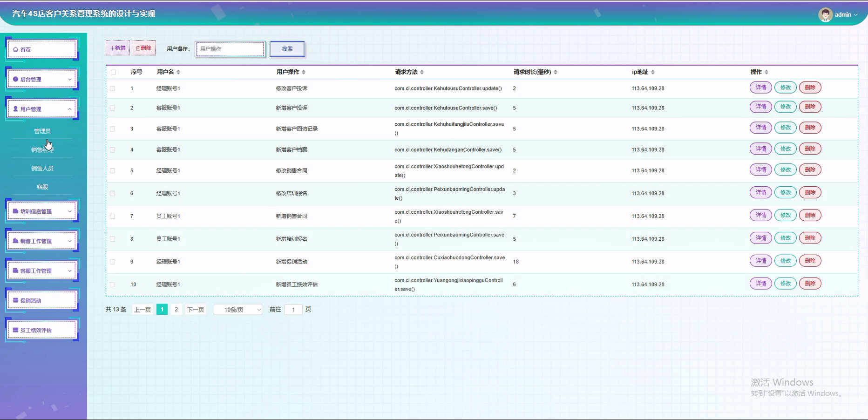
Task: Sort by 操作 column arrows
Action: [x=766, y=72]
